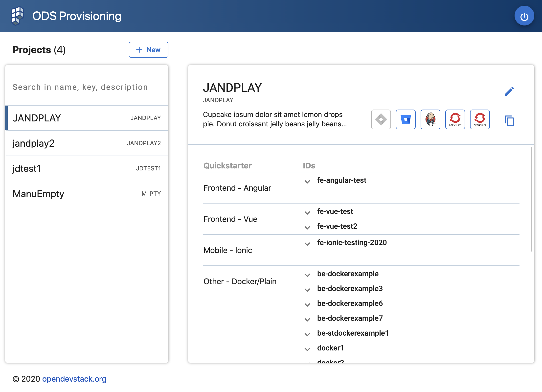Select the jandplay2 project
Image resolution: width=542 pixels, height=392 pixels.
click(x=87, y=143)
